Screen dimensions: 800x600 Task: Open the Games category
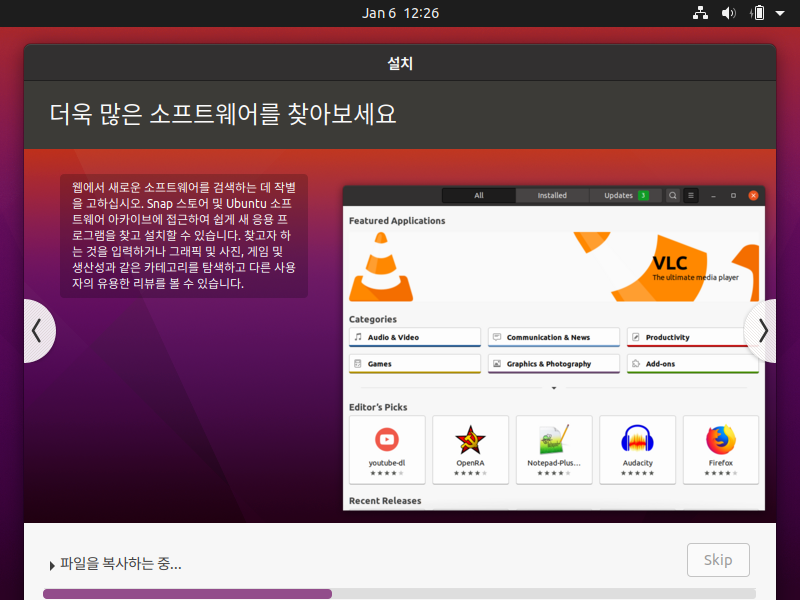click(x=415, y=364)
